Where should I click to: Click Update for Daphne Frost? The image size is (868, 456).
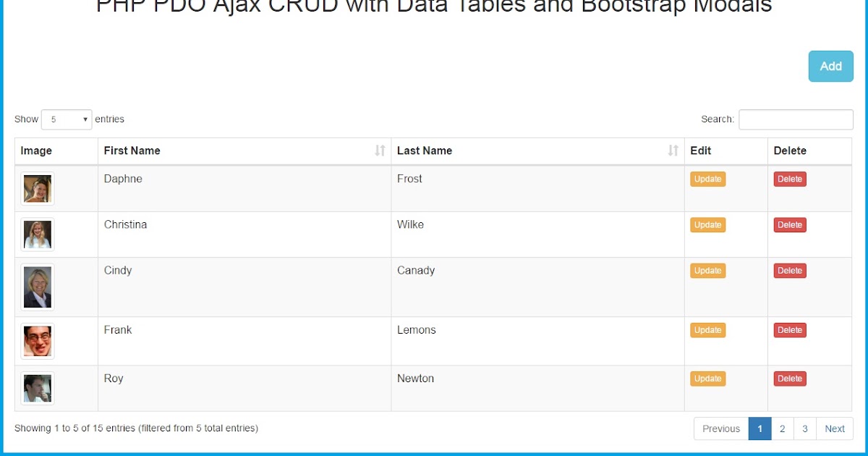pyautogui.click(x=707, y=180)
